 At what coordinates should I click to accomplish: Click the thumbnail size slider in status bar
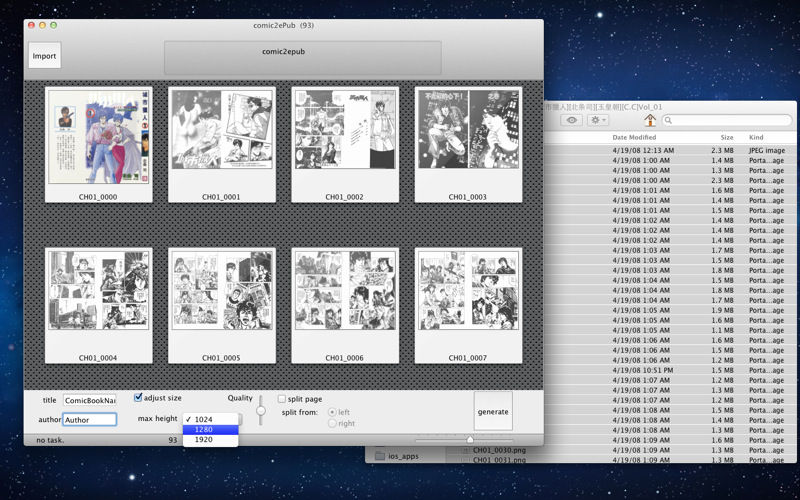coord(470,439)
